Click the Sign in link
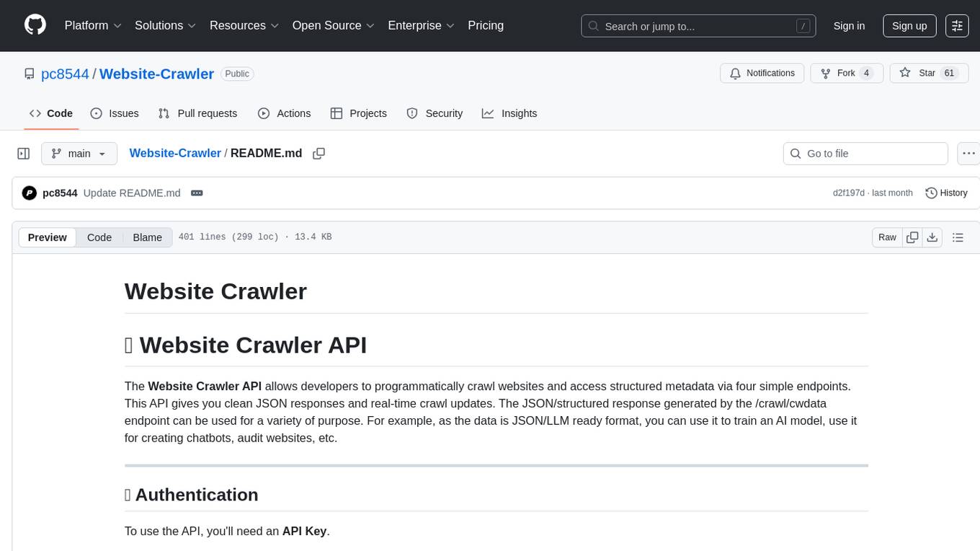 [x=849, y=26]
